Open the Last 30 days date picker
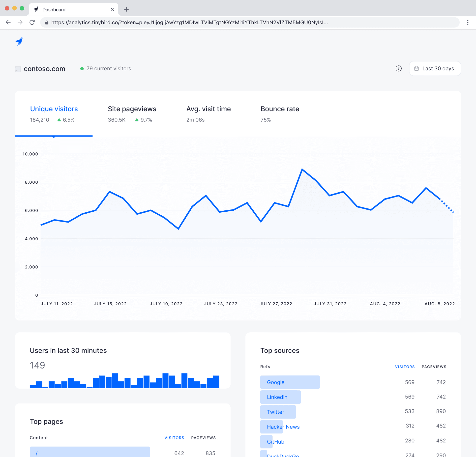 click(435, 69)
